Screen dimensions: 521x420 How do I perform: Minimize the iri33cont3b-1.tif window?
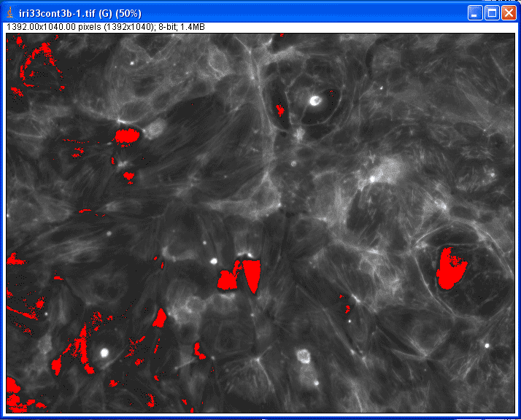click(x=475, y=13)
